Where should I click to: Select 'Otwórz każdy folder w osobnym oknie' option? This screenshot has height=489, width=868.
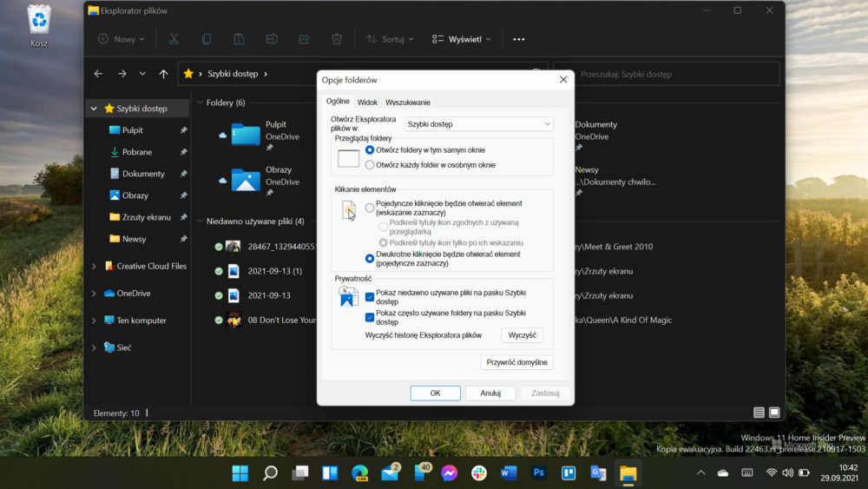370,165
